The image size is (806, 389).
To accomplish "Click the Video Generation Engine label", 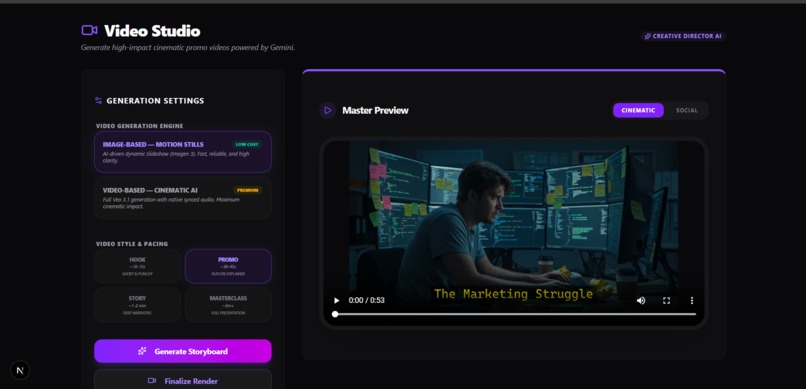I will click(x=139, y=126).
